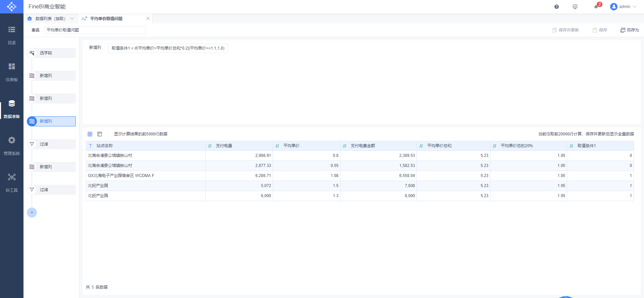Click the 支付电费金额 column header
The width and height of the screenshot is (644, 298).
click(x=378, y=146)
